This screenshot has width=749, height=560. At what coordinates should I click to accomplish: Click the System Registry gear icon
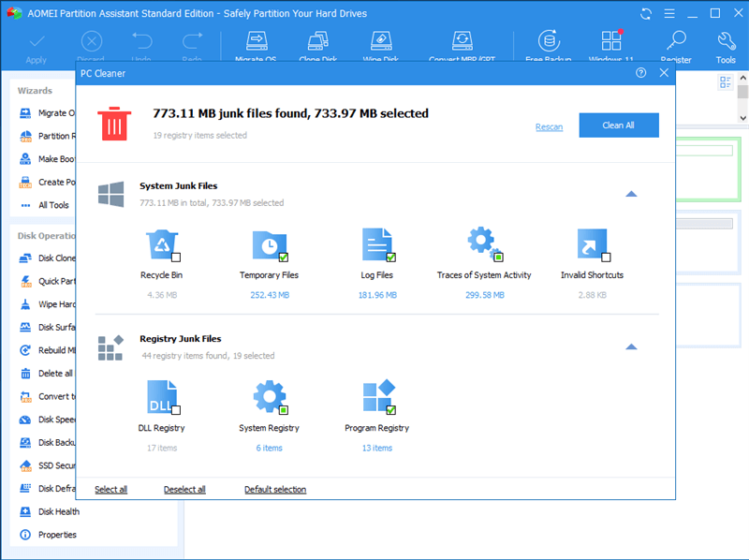(269, 397)
